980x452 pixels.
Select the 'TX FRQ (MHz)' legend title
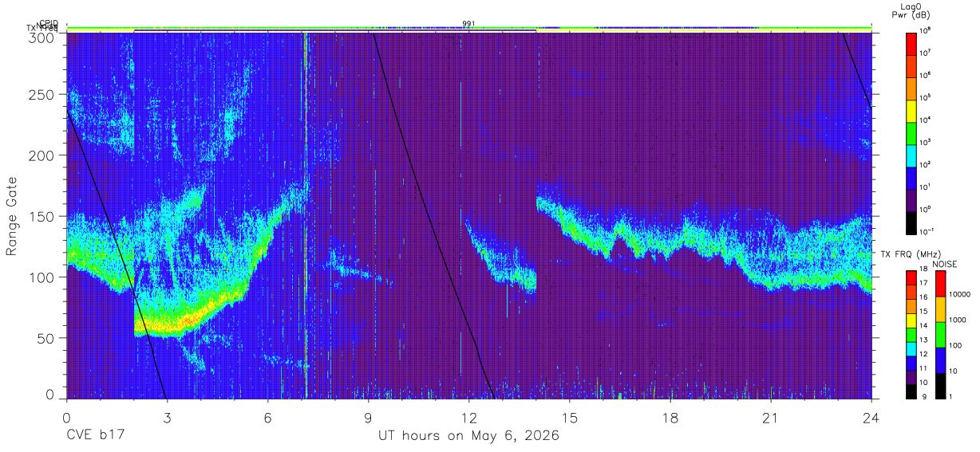point(911,254)
